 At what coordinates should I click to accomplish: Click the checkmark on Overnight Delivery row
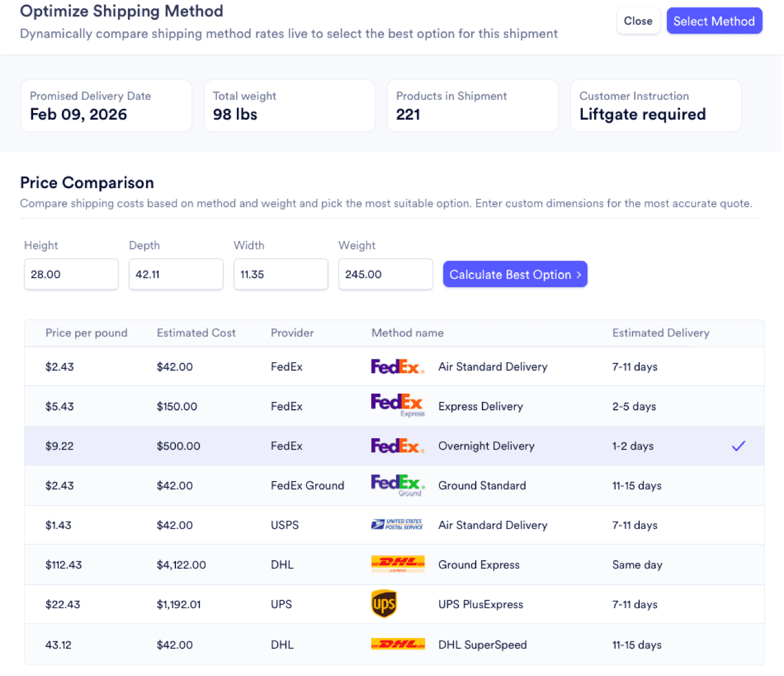click(x=738, y=446)
